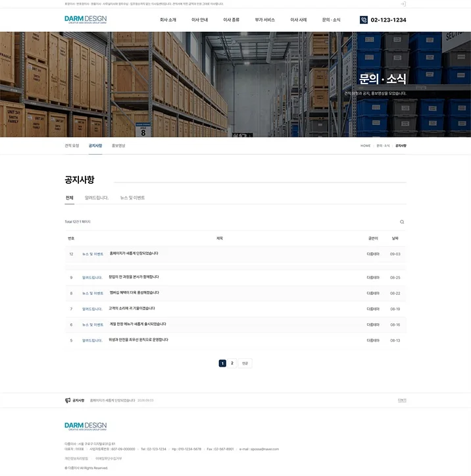Switch to the 견적 요청 sub-tab

click(72, 145)
